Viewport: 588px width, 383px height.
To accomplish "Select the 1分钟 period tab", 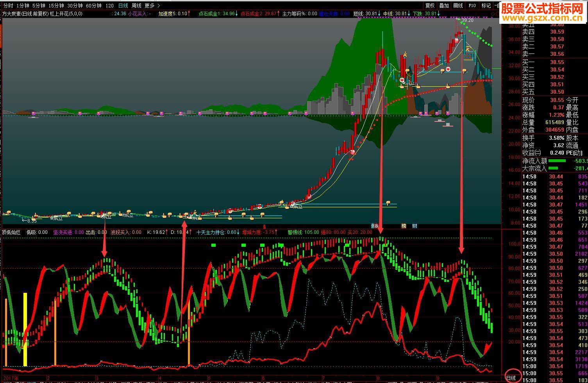I will point(23,5).
